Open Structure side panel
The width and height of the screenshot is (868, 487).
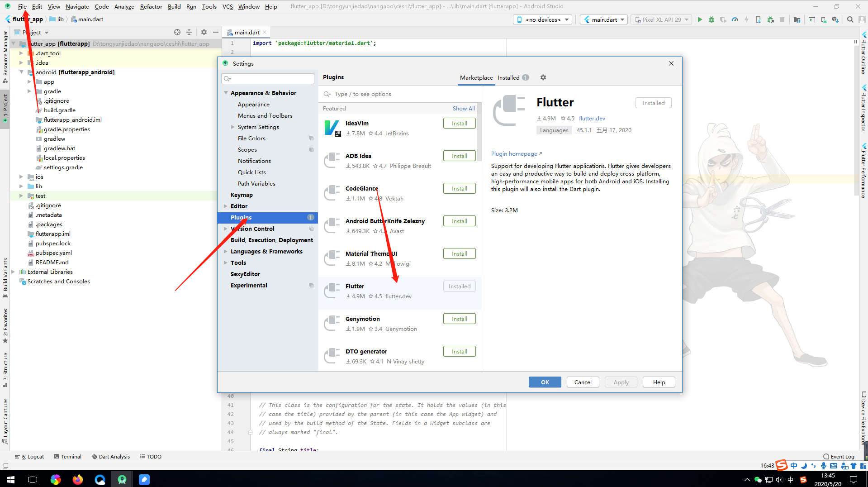5,370
